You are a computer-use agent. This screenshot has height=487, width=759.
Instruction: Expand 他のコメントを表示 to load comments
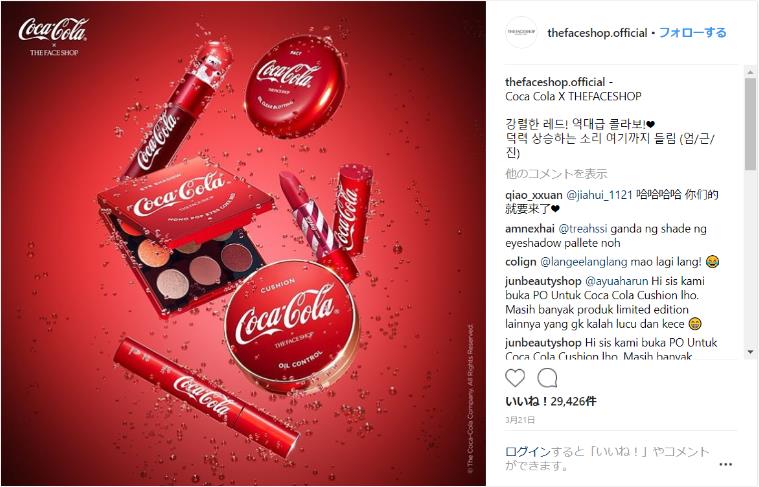556,173
